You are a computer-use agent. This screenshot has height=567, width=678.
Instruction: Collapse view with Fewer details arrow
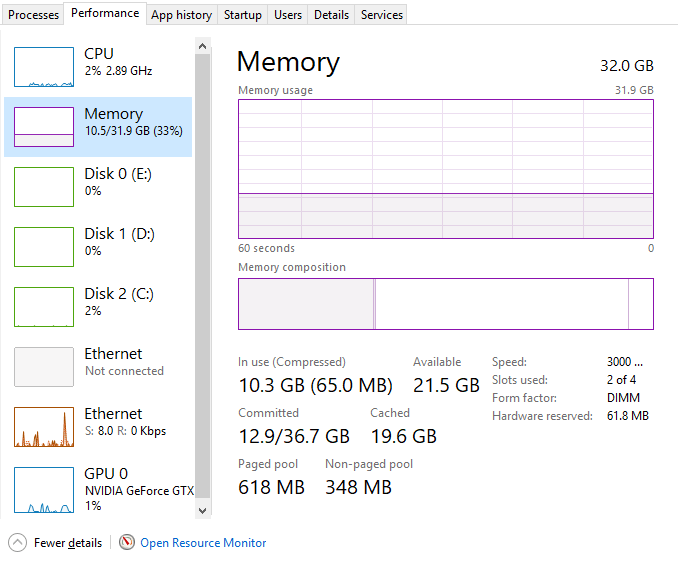17,543
